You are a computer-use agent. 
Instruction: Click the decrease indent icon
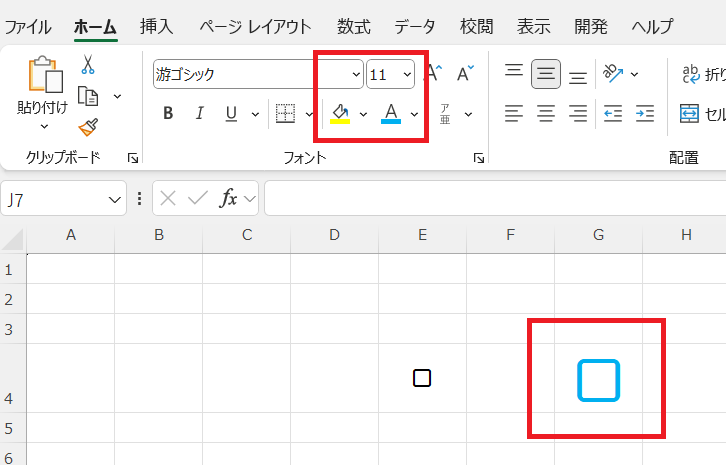pyautogui.click(x=613, y=113)
